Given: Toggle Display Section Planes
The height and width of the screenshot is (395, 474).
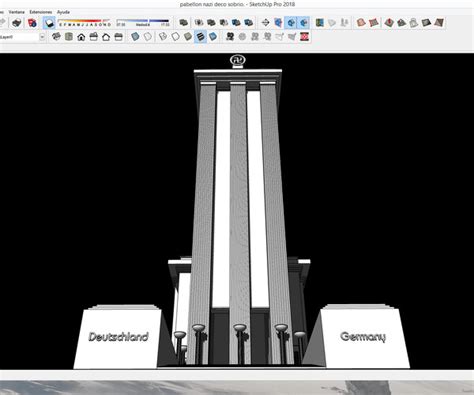Looking at the screenshot, I should [x=278, y=23].
